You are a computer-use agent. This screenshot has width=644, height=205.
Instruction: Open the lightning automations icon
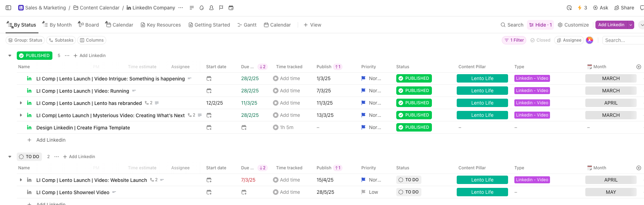(580, 8)
